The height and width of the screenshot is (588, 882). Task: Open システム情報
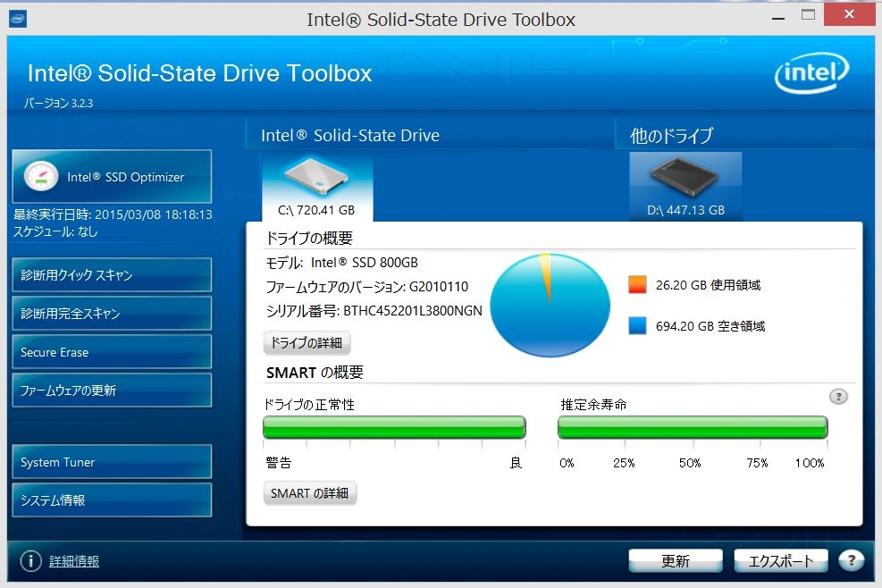[x=112, y=500]
